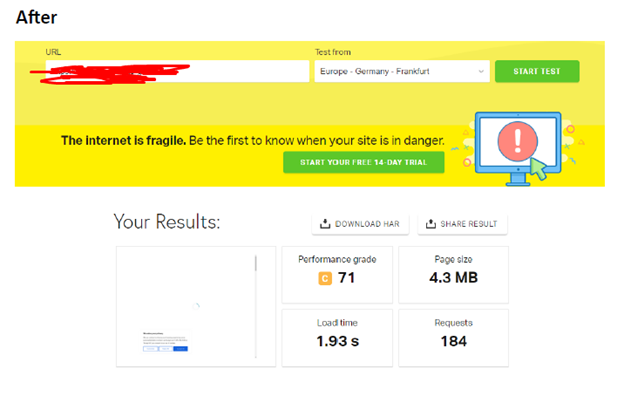Click the download icon beside DOWNLOAD HAR
Viewport: 624px width, 403px height.
pos(325,224)
